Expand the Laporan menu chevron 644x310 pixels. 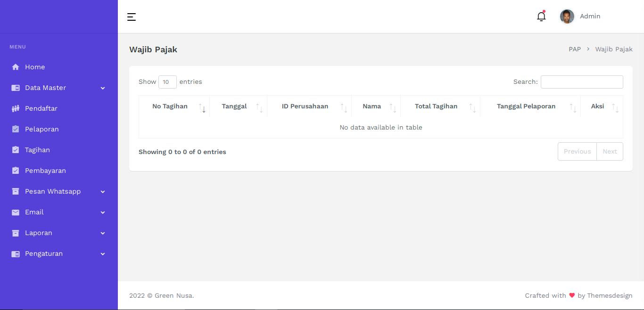click(103, 233)
